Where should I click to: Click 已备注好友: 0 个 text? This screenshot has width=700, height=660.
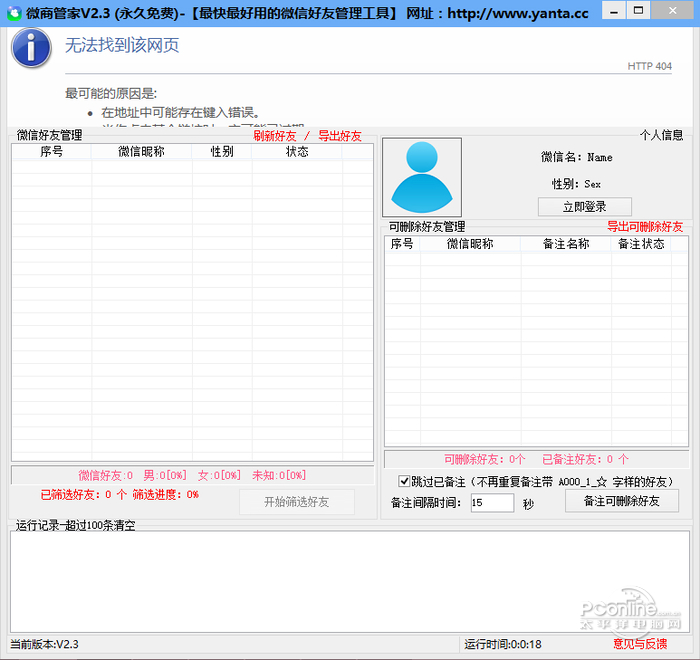585,459
